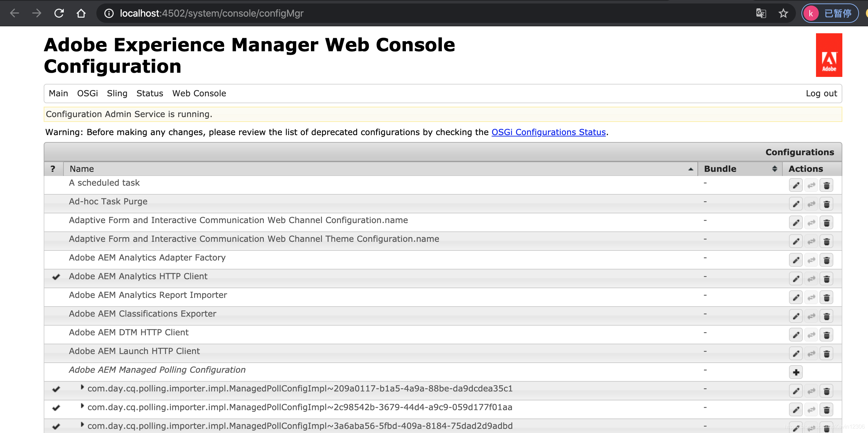Unbind Adobe AEM Analytics HTTP Client
Screen dimensions: 868x433
(x=811, y=279)
